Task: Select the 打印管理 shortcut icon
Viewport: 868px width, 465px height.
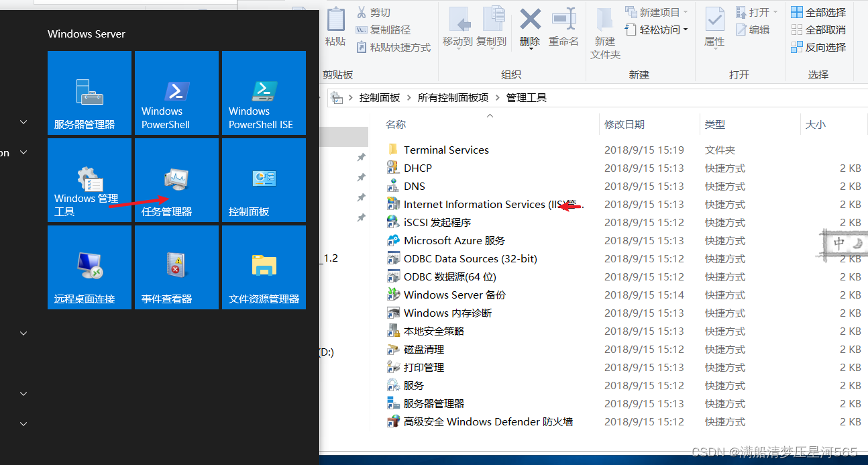Action: [393, 367]
